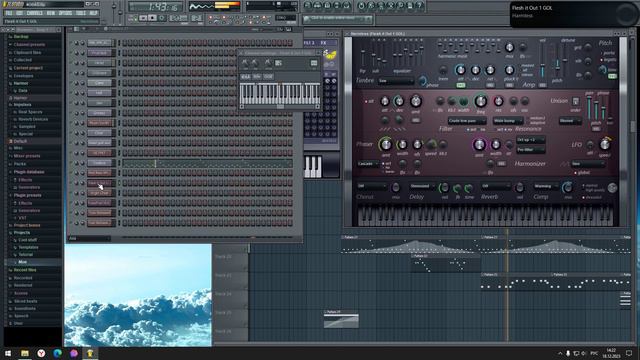The width and height of the screenshot is (640, 360).
Task: Open the HELP menu
Action: click(x=93, y=13)
